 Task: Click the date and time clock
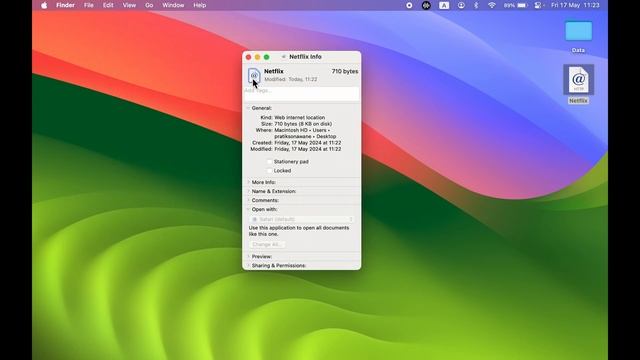(575, 5)
